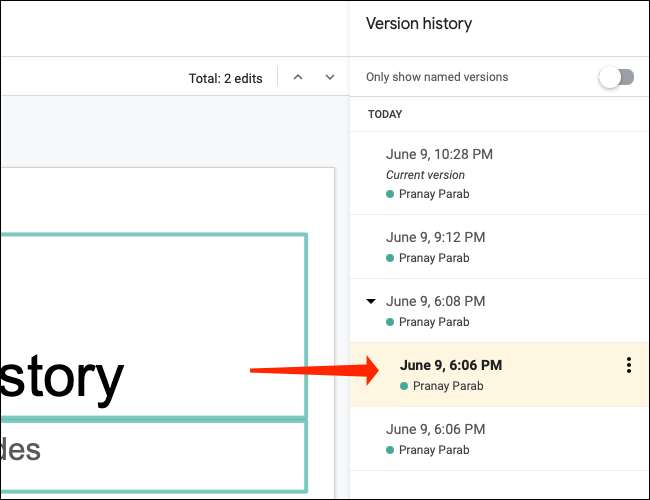The height and width of the screenshot is (500, 650).
Task: Click green author dot in highlighted 6:06 PM version
Action: pyautogui.click(x=404, y=386)
